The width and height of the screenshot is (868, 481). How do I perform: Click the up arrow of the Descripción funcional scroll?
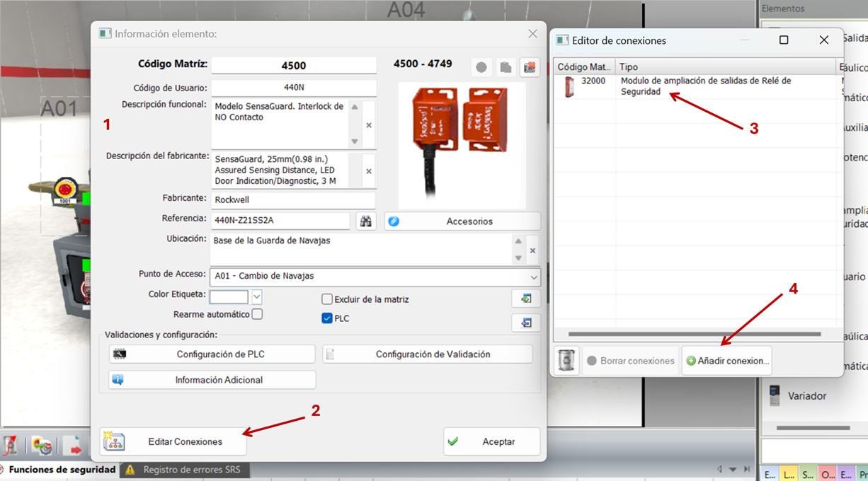pos(355,108)
